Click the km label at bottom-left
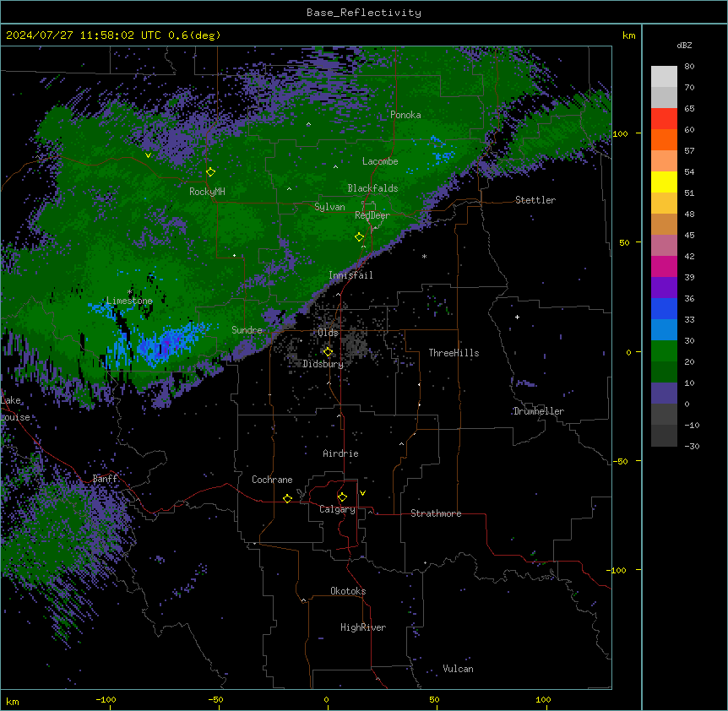The image size is (728, 711). [x=13, y=701]
